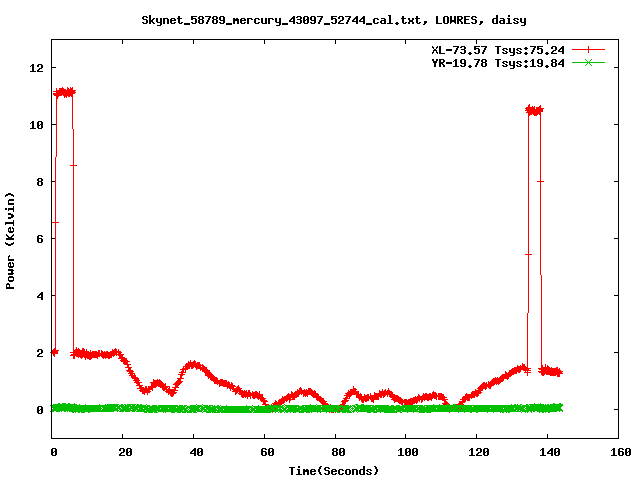Click the first red calibration spike plateau near 11 K
This screenshot has width=640, height=480.
coord(64,93)
